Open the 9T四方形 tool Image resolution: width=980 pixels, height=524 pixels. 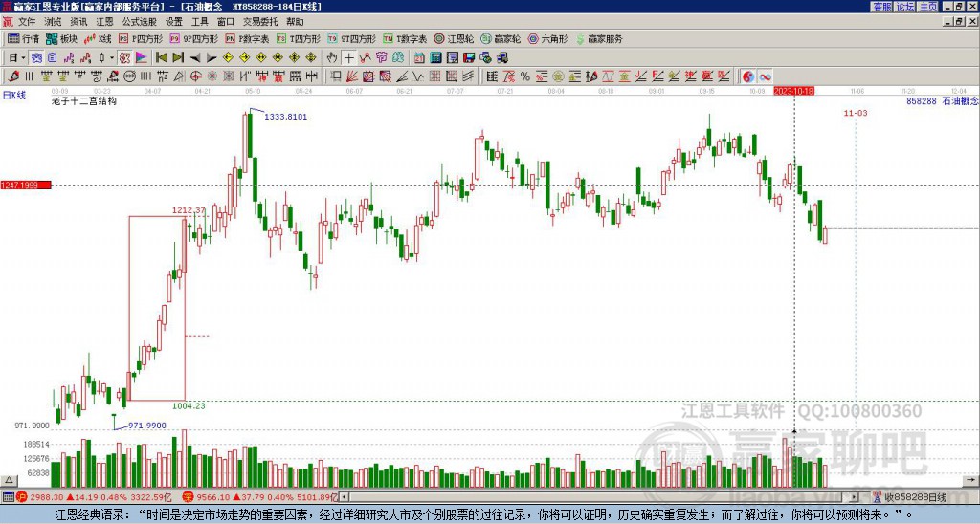(x=352, y=38)
